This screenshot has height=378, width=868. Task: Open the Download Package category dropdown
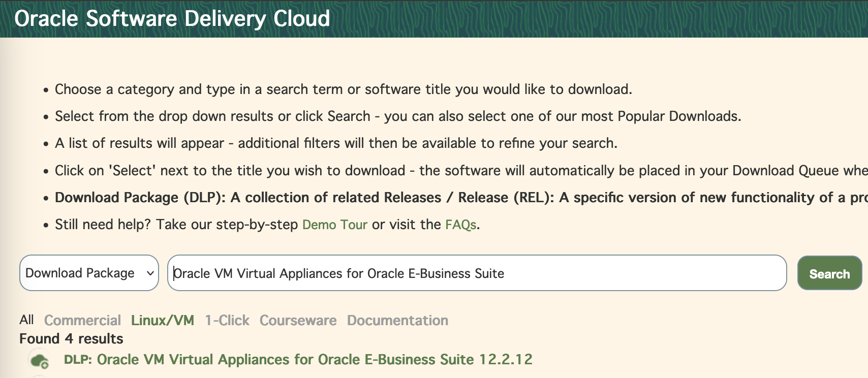tap(80, 273)
